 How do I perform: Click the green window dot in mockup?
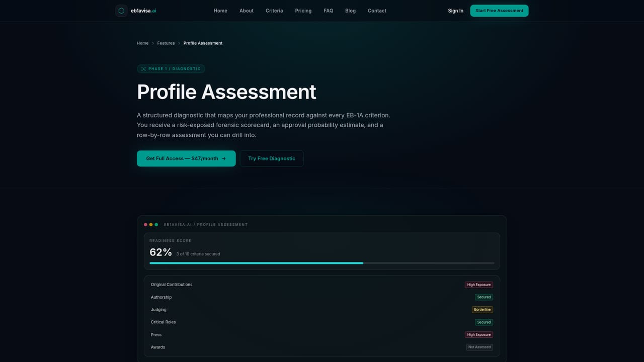point(156,225)
